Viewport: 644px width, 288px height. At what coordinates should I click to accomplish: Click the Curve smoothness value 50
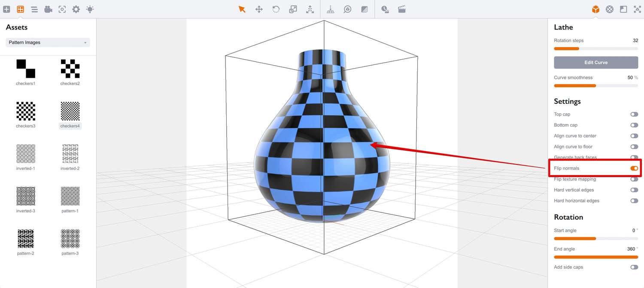pos(630,78)
